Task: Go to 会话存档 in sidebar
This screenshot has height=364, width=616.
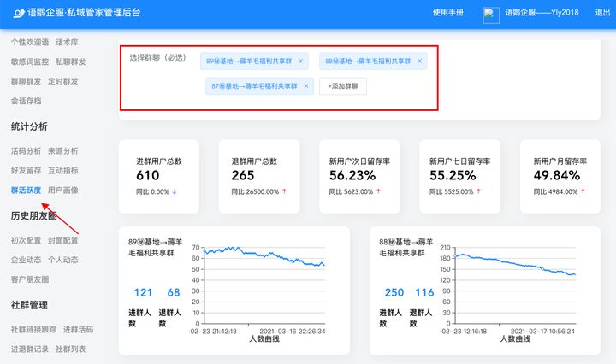Action: pyautogui.click(x=26, y=101)
